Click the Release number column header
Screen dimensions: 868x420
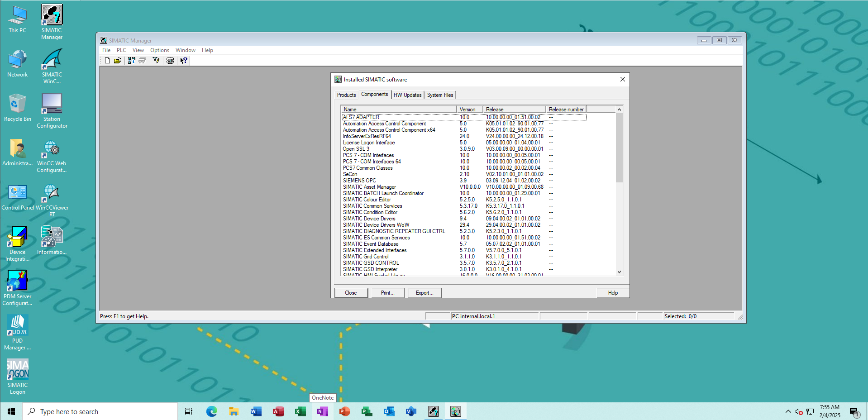coord(566,109)
